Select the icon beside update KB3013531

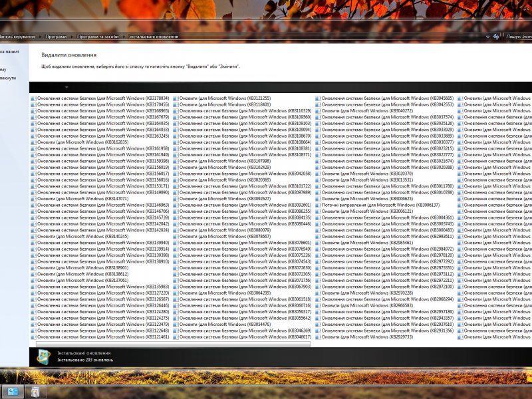(318, 180)
